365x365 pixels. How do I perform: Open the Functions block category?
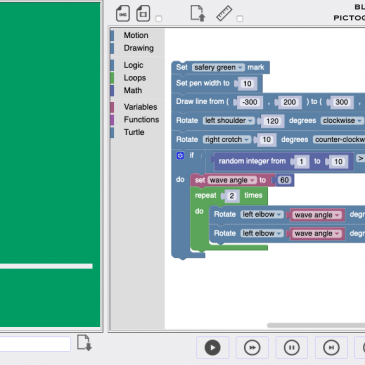click(141, 119)
